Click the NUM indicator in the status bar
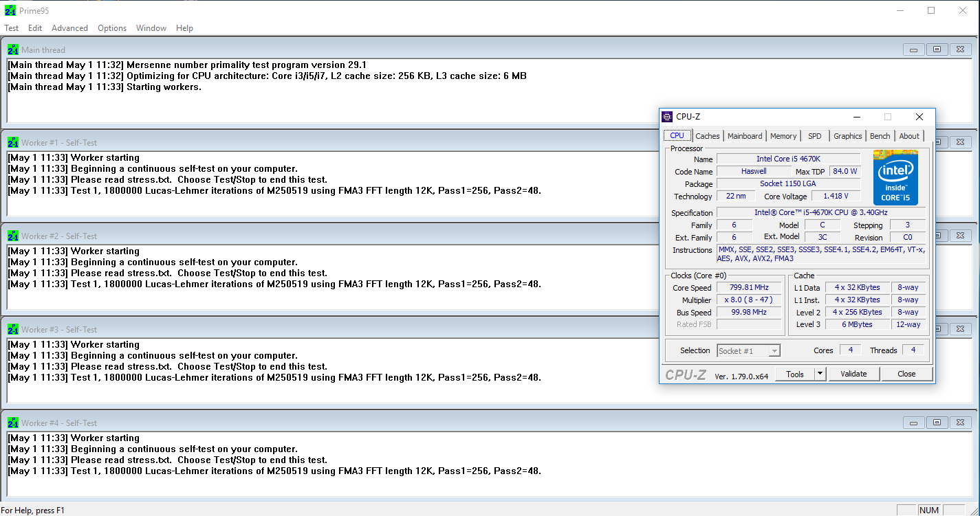 pyautogui.click(x=929, y=510)
